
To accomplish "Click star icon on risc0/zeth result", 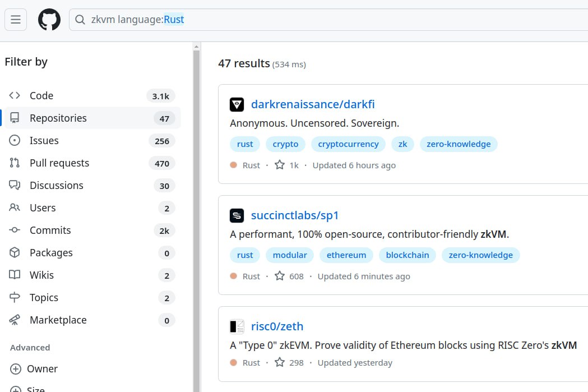I will coord(280,362).
